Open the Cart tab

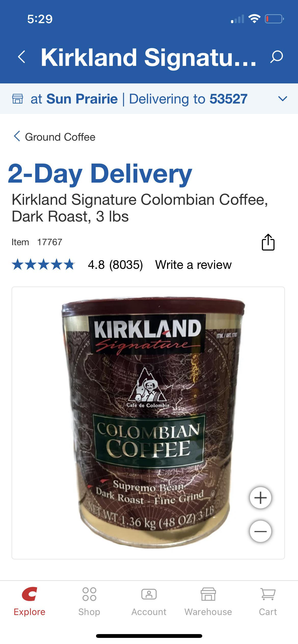click(x=268, y=602)
